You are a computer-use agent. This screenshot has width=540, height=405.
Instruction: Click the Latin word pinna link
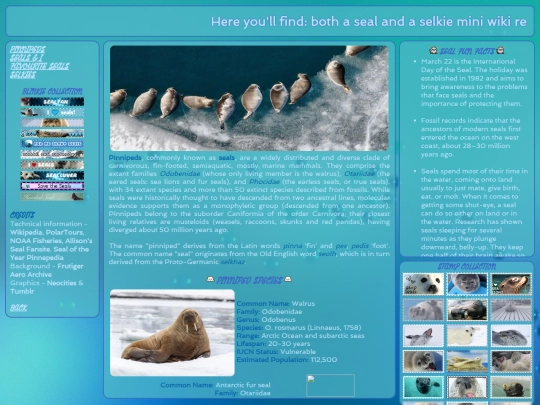[x=292, y=246]
